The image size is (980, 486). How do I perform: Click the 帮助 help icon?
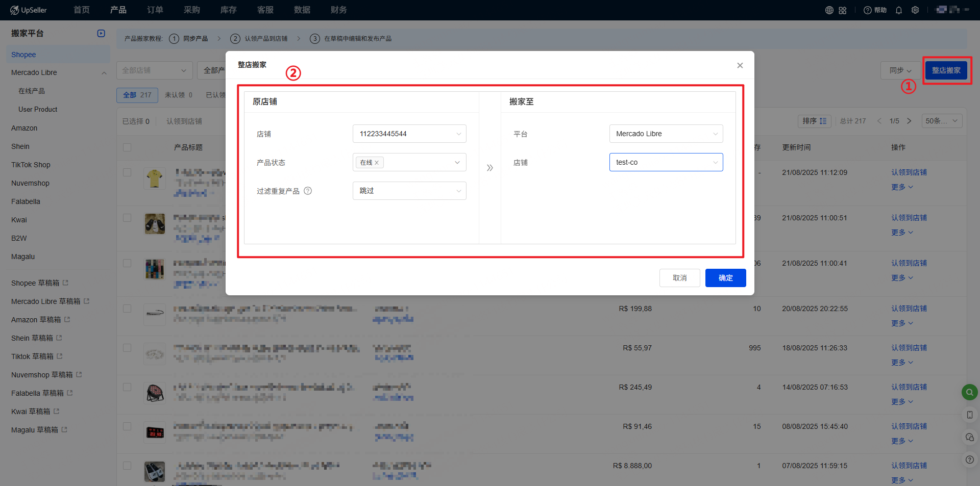click(875, 10)
